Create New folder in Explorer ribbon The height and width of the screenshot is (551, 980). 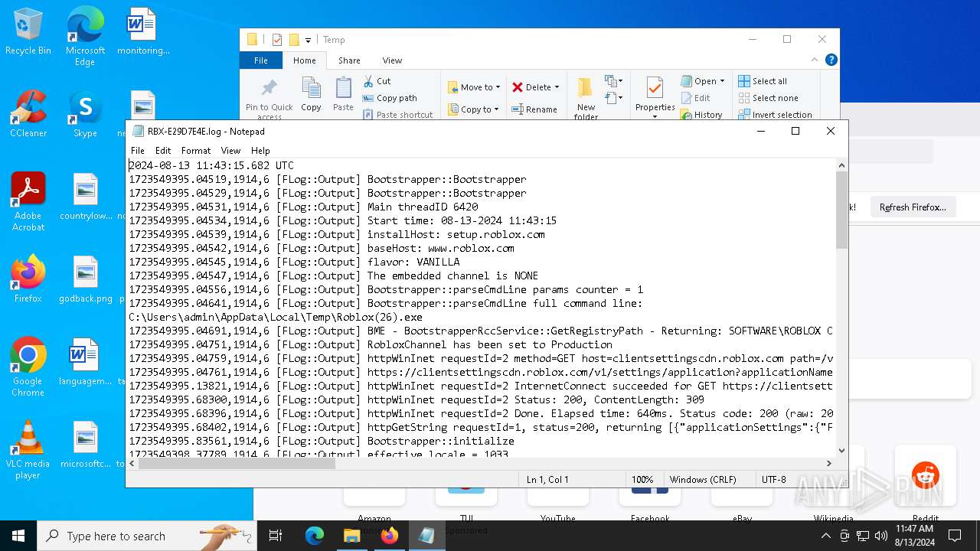[586, 99]
